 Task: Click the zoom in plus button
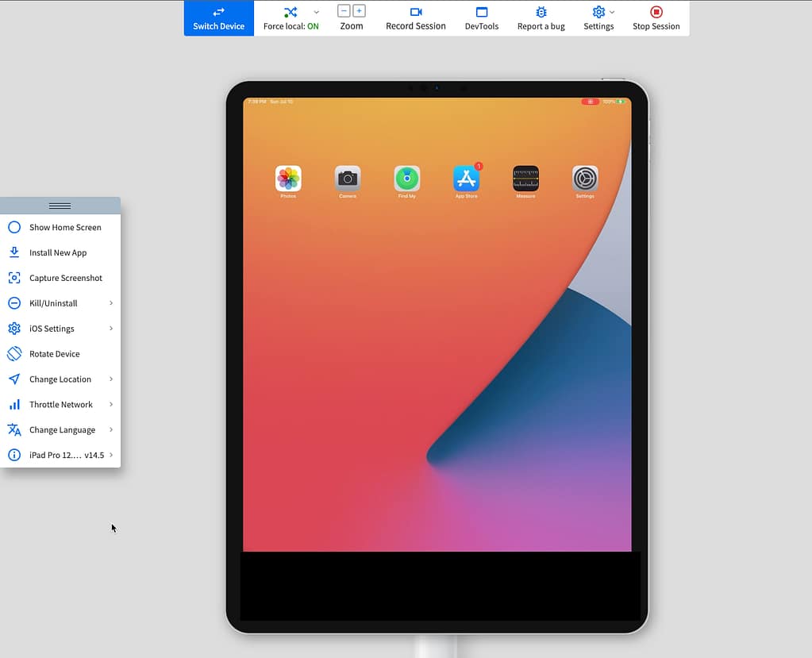point(360,11)
